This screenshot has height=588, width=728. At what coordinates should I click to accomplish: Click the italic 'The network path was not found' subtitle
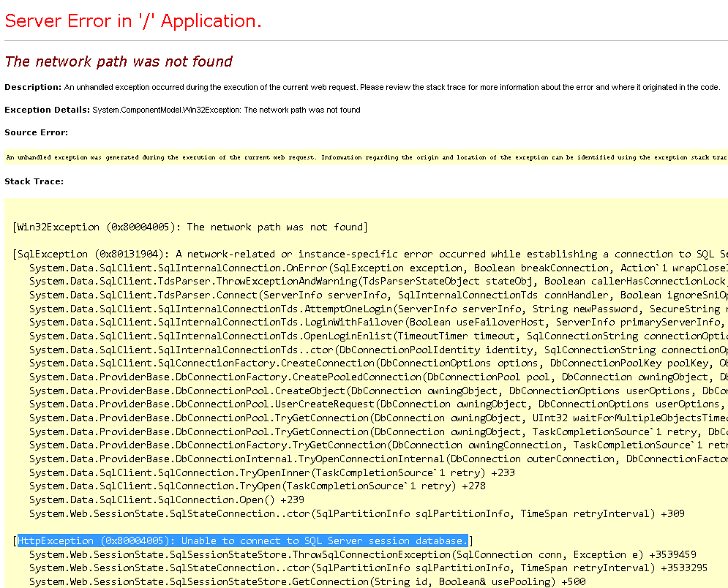[x=119, y=61]
